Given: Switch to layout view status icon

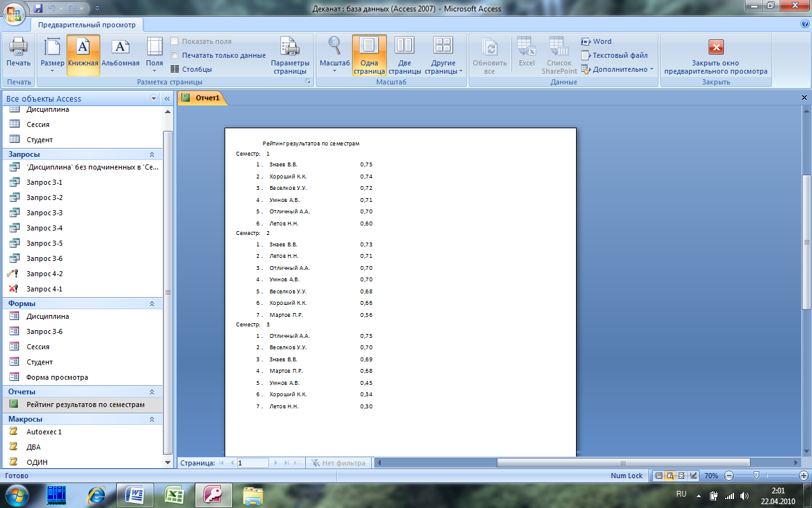Looking at the screenshot, I should [681, 476].
